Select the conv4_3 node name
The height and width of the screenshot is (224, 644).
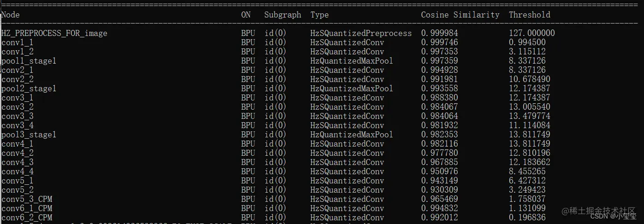tap(18, 162)
